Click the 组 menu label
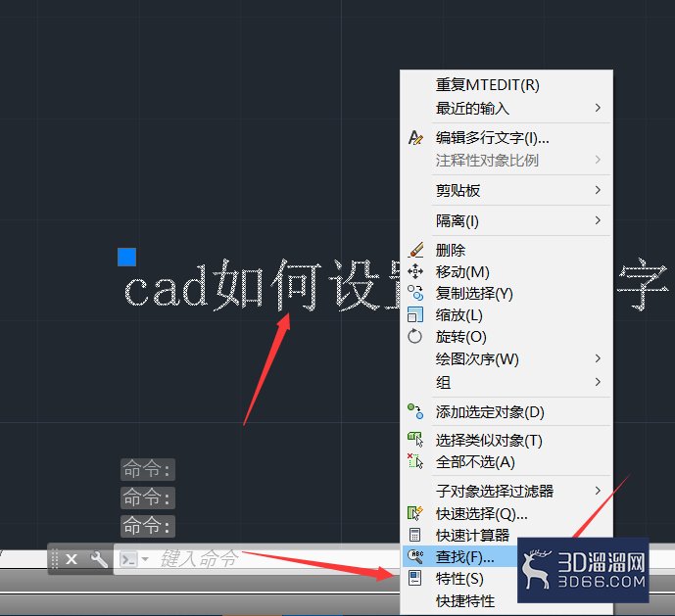The width and height of the screenshot is (675, 616). point(443,382)
